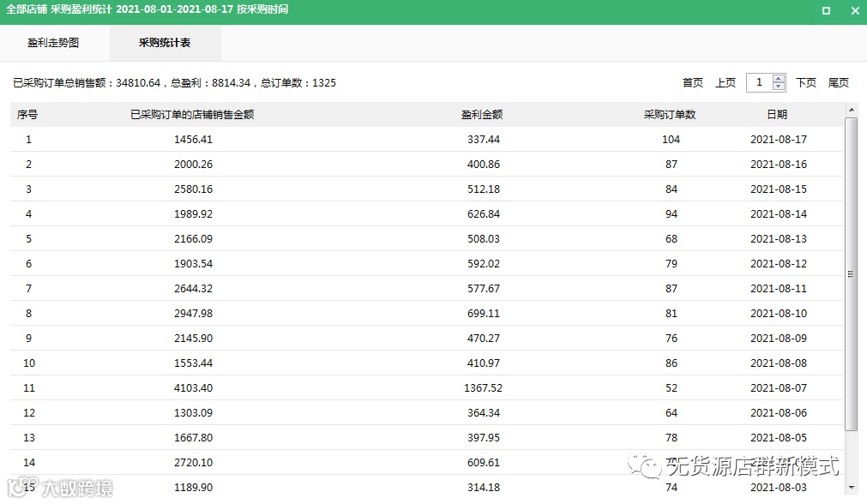Click the page number input field

coord(760,82)
